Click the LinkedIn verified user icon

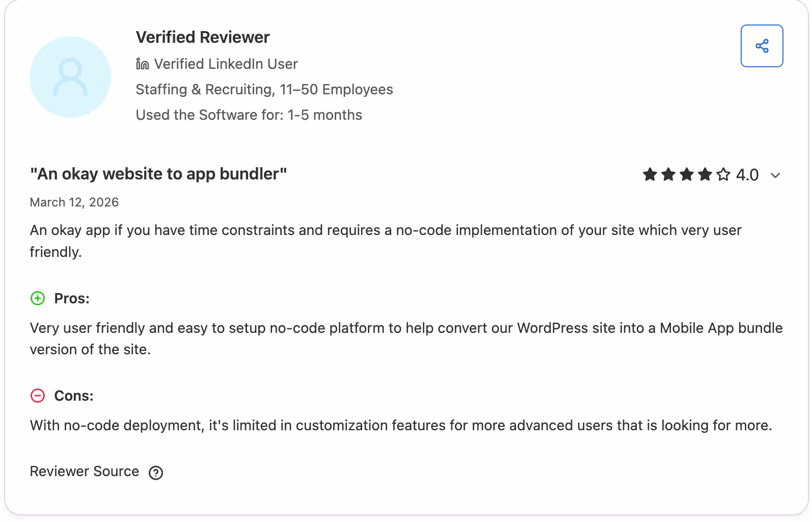(x=142, y=64)
